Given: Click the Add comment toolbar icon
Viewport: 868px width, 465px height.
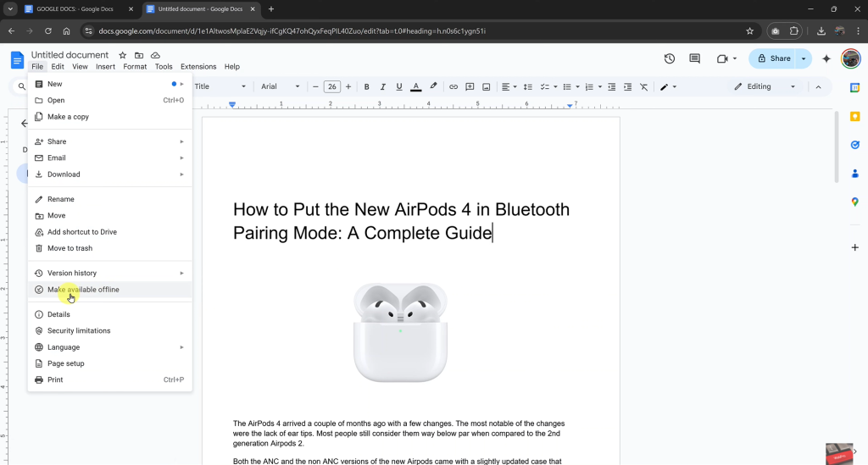Looking at the screenshot, I should [470, 86].
